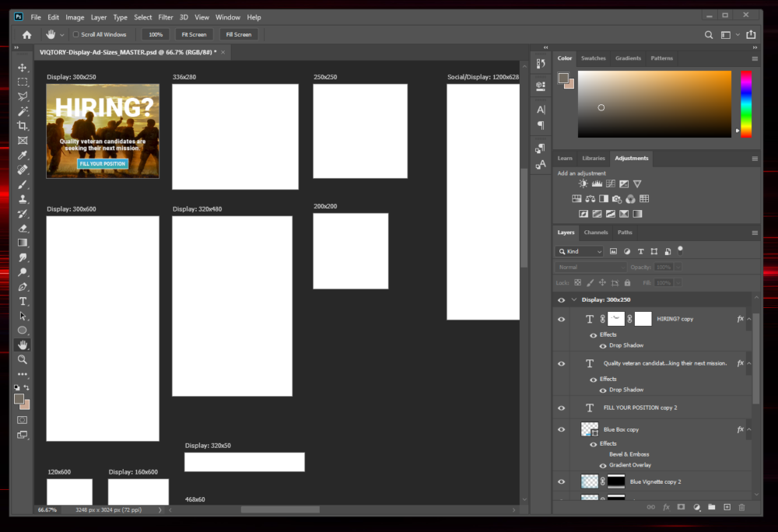Open the Filter menu

[x=166, y=16]
